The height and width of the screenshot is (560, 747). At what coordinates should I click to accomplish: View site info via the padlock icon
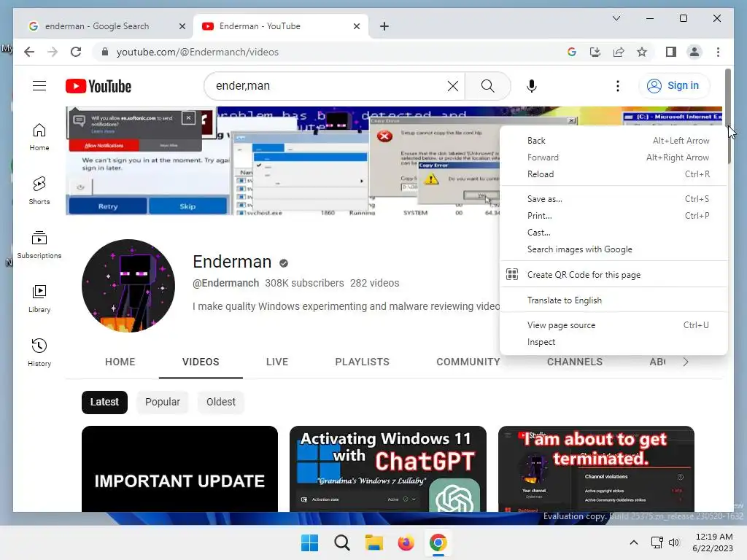[105, 52]
